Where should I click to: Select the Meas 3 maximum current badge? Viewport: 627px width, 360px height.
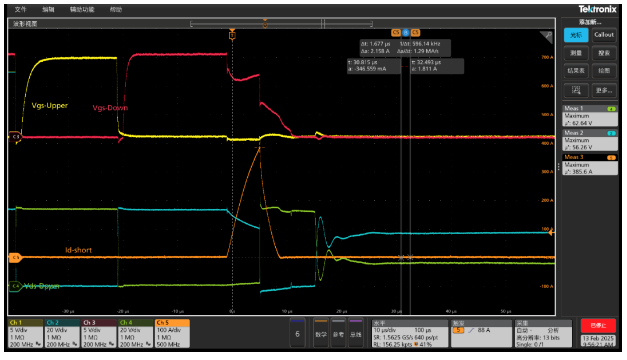pos(590,164)
